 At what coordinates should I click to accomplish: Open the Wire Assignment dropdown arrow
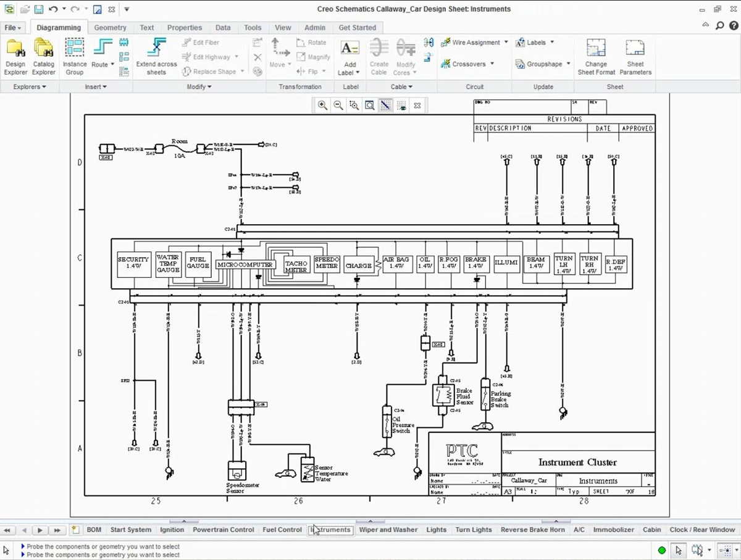point(506,43)
